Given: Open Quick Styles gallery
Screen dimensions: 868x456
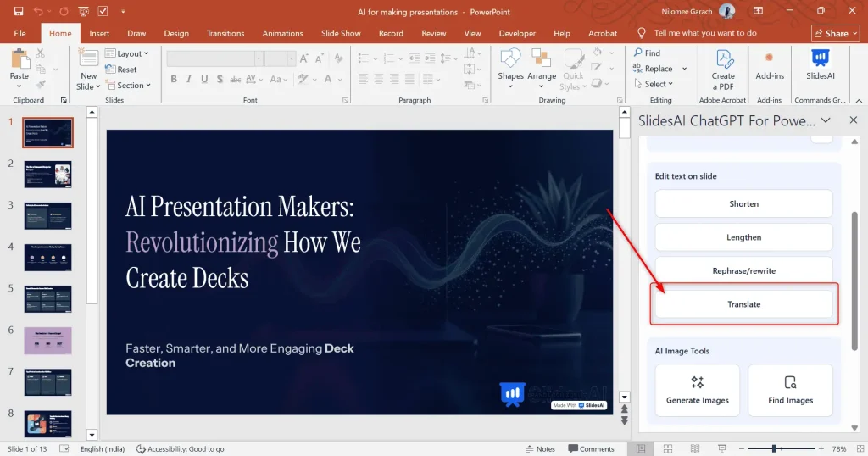Looking at the screenshot, I should pyautogui.click(x=573, y=70).
